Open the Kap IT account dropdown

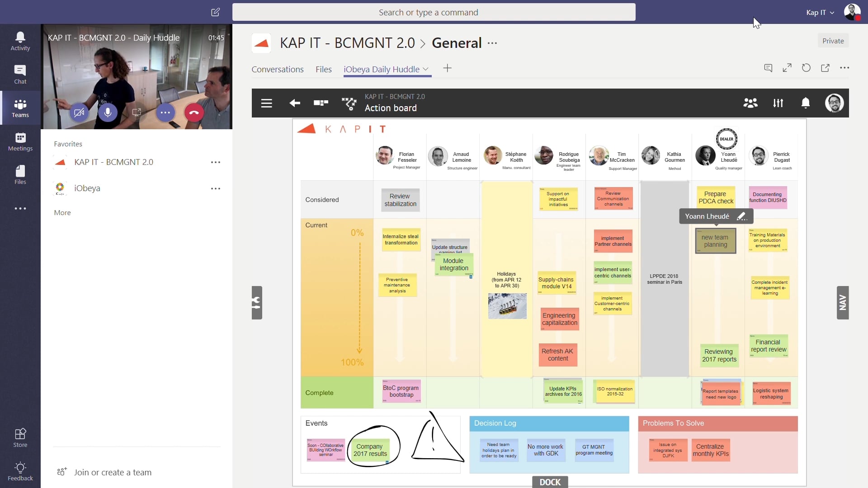(x=820, y=13)
